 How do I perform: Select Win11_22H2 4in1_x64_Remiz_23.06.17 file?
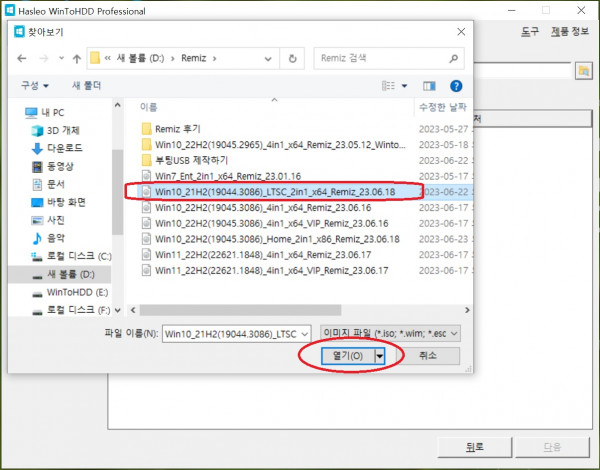click(x=256, y=255)
